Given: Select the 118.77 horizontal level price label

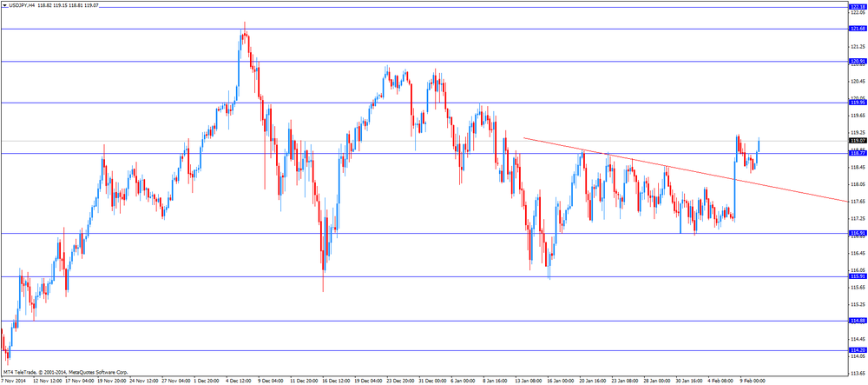Looking at the screenshot, I should [x=857, y=154].
